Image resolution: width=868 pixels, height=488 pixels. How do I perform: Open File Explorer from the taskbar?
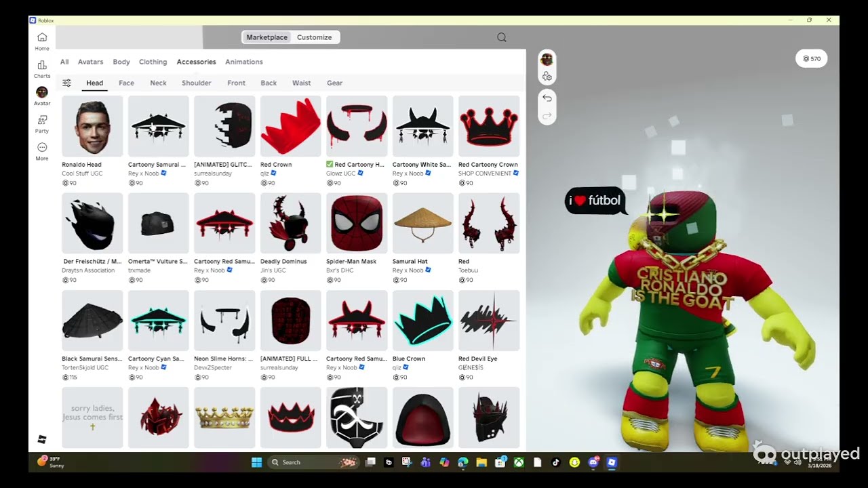coord(481,462)
